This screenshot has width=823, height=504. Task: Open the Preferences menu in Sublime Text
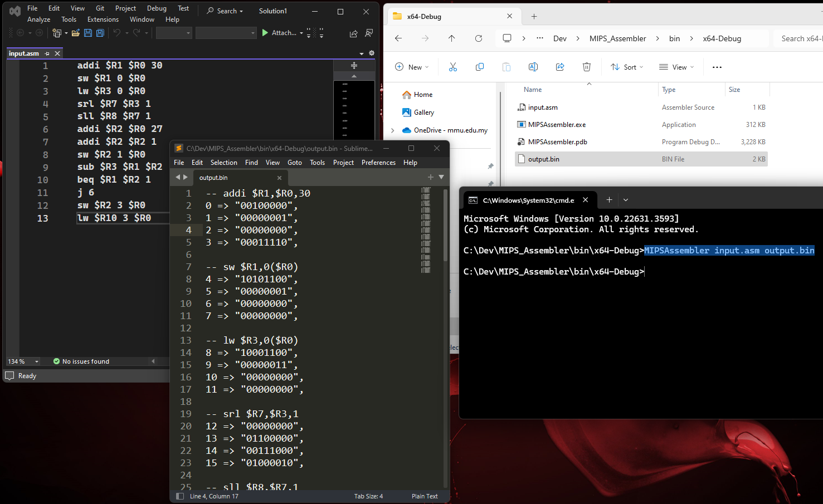pyautogui.click(x=378, y=162)
